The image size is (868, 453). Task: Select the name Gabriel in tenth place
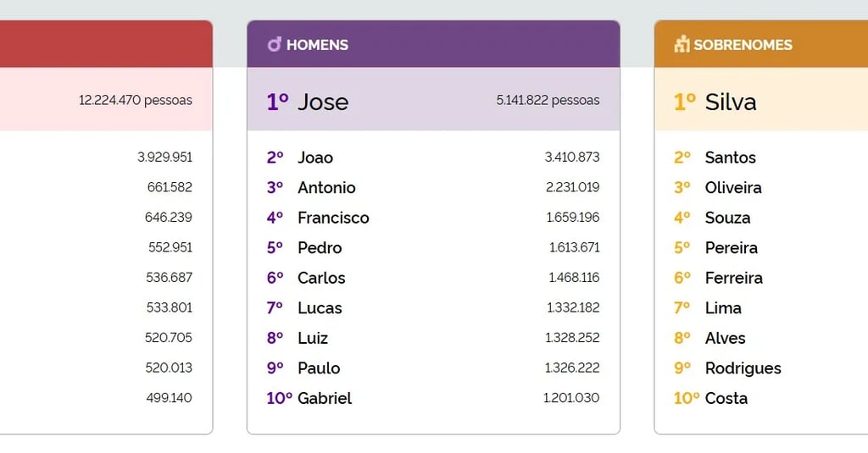[x=325, y=398]
